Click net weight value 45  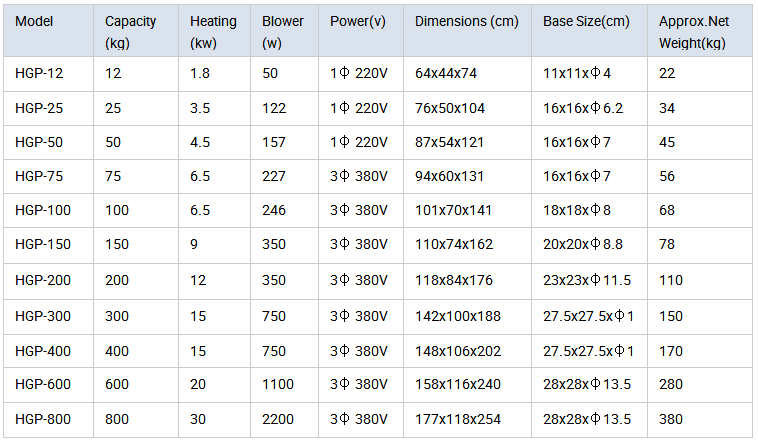[667, 143]
